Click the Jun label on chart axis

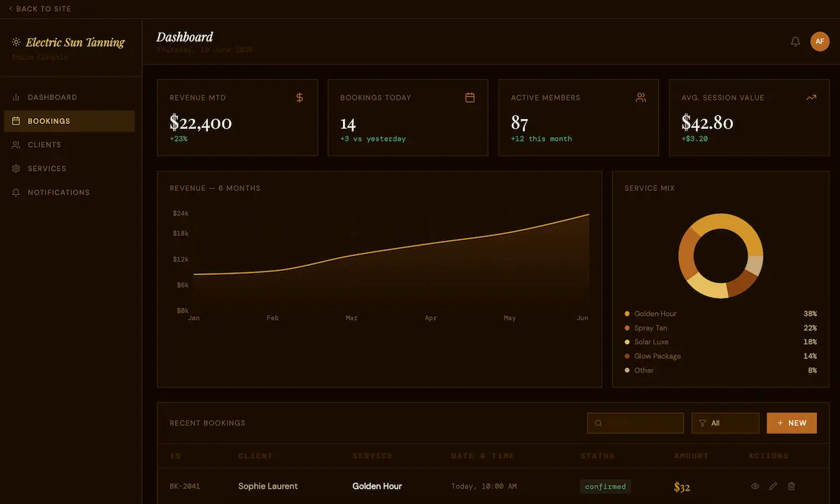tap(582, 318)
